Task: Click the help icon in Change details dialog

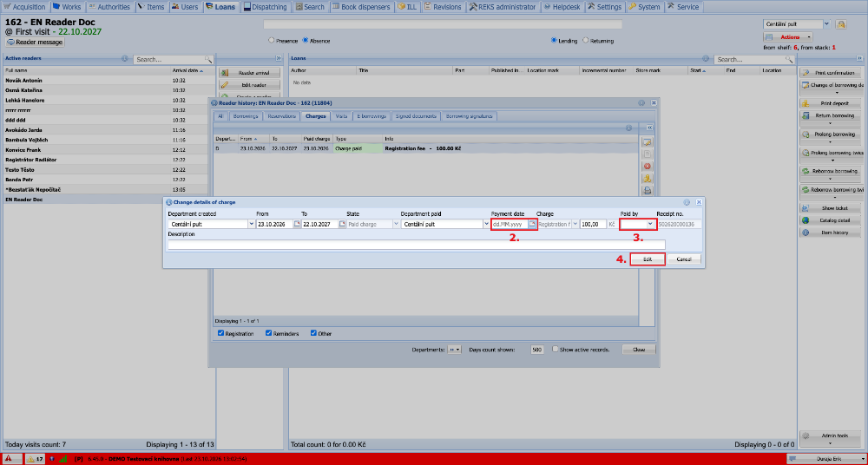Action: (687, 203)
